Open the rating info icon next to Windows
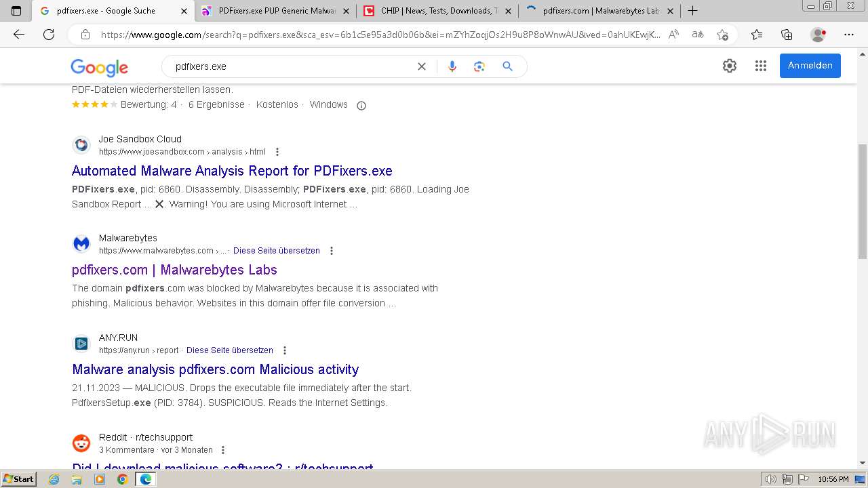Viewport: 868px width, 488px height. click(361, 105)
